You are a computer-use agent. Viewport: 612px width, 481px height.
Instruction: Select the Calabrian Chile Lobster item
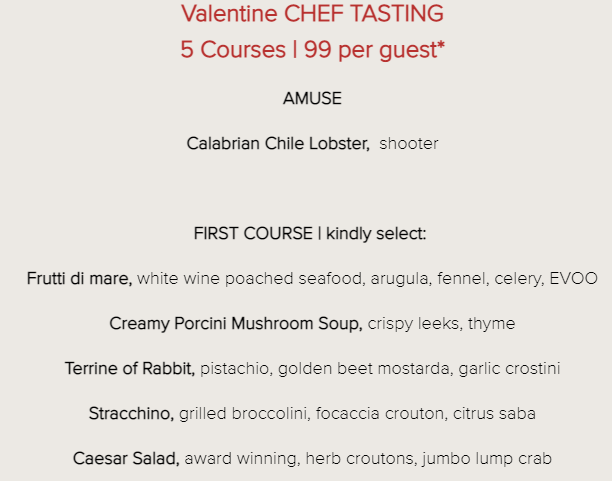click(x=278, y=144)
